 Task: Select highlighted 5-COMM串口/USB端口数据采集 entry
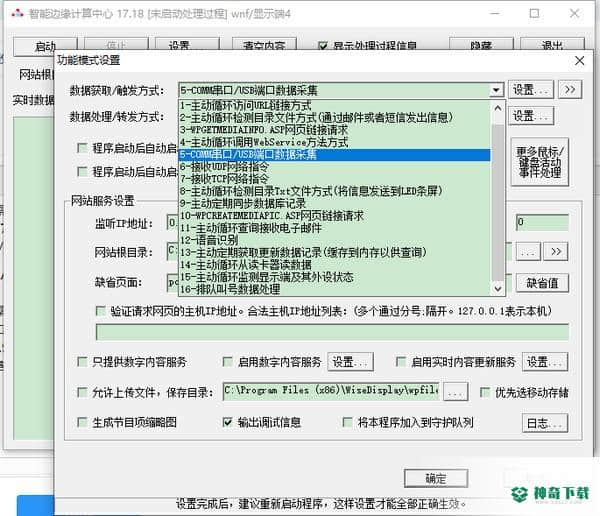click(334, 154)
